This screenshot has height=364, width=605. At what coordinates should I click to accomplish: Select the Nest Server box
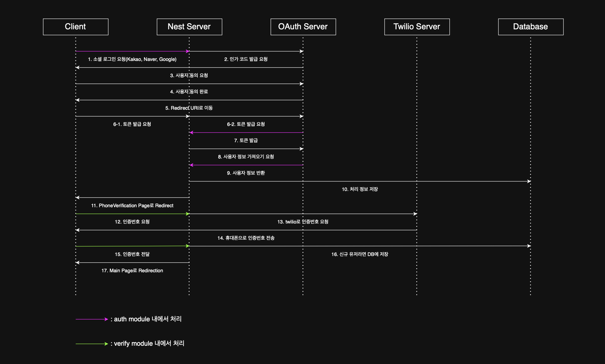pos(189,27)
